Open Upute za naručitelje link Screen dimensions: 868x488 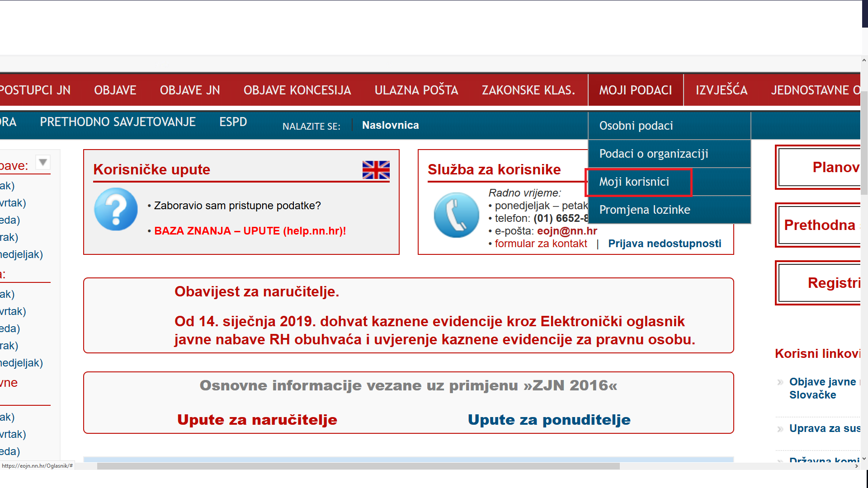click(257, 420)
